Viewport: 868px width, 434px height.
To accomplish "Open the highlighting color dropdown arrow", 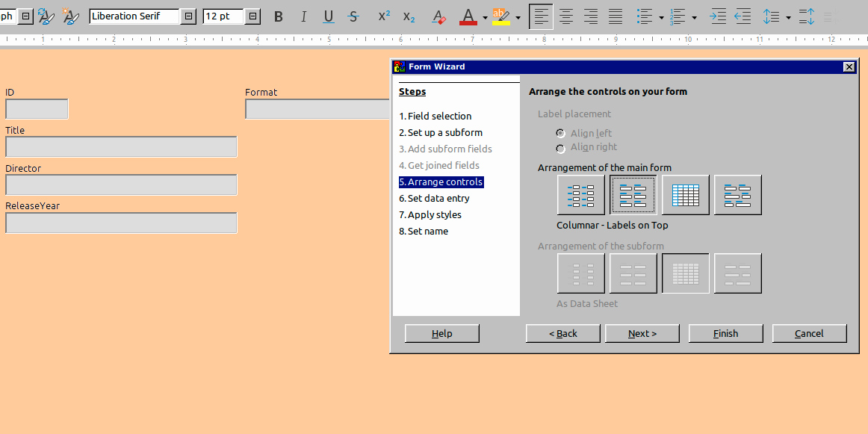I will 518,17.
